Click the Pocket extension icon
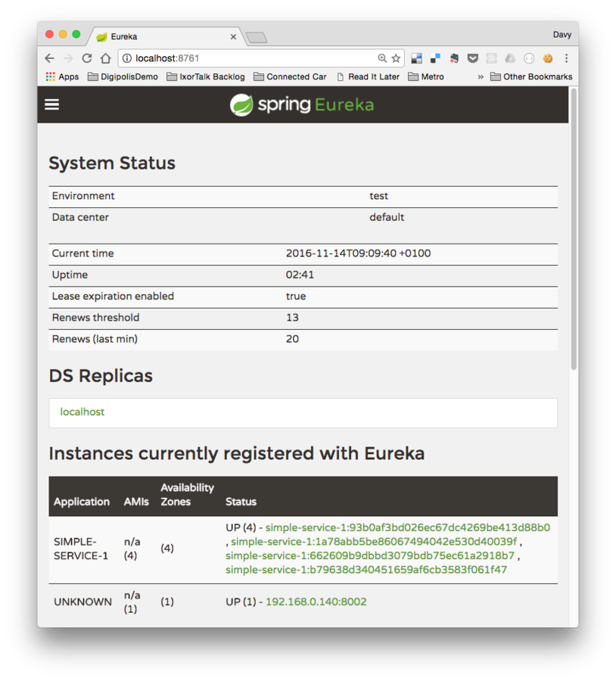 point(473,58)
